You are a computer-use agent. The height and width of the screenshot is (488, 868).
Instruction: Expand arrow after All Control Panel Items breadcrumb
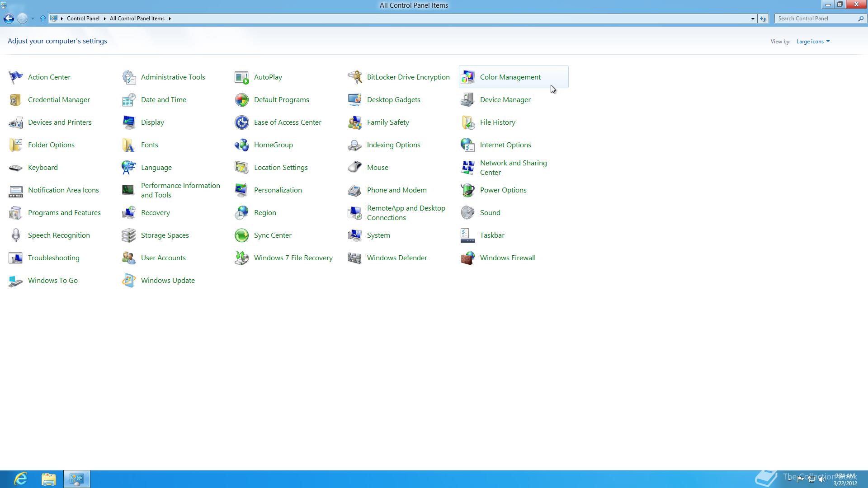point(170,19)
